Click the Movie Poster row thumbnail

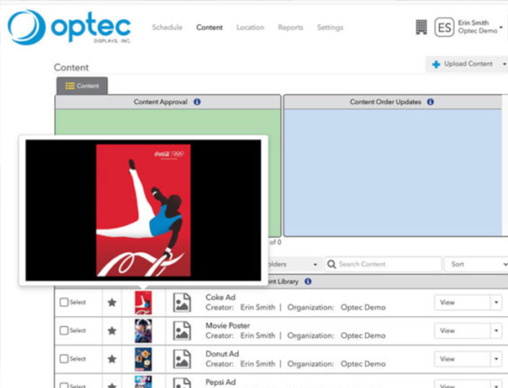click(x=143, y=331)
